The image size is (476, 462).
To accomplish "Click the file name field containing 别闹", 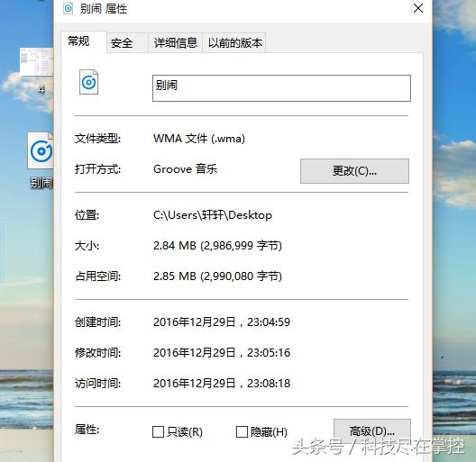I will [281, 88].
